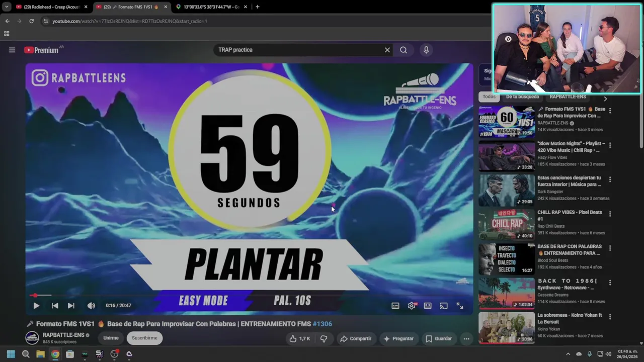Open the Microsoft Store taskbar icon
The height and width of the screenshot is (362, 644).
pos(70,354)
